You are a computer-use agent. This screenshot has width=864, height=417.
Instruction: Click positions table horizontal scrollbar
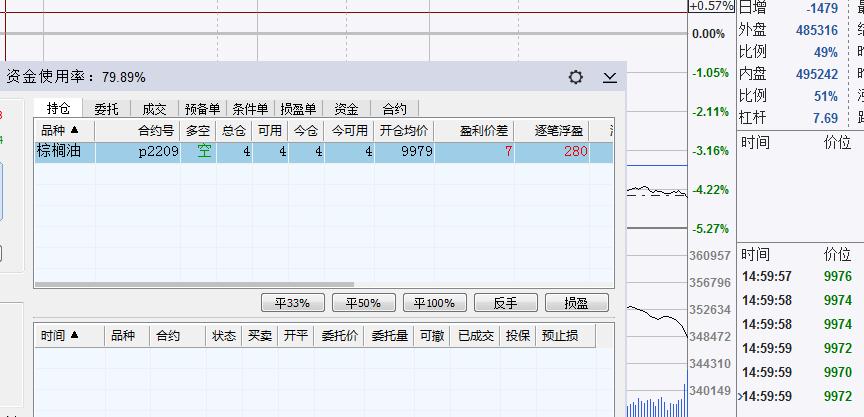pyautogui.click(x=194, y=285)
